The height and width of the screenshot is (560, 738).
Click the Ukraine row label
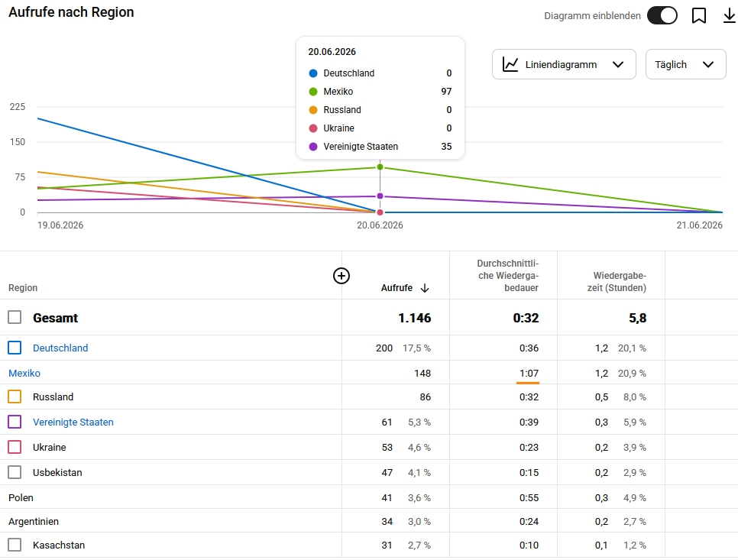pos(50,447)
